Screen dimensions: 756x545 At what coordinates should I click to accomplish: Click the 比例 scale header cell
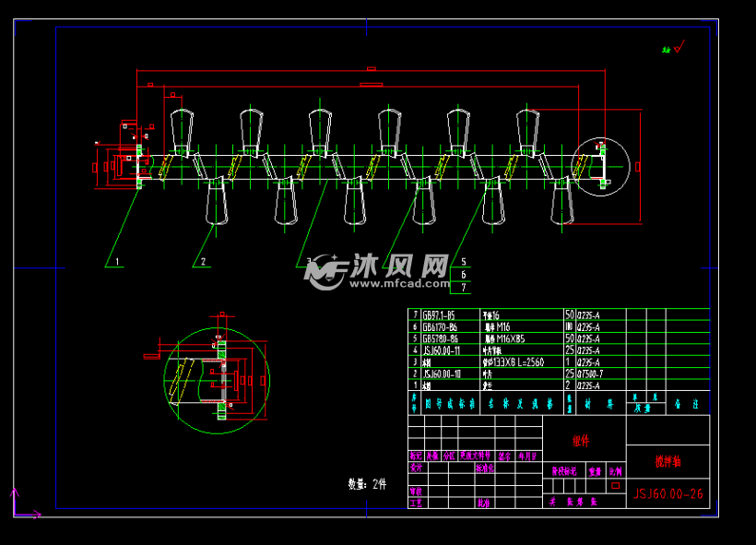click(615, 471)
